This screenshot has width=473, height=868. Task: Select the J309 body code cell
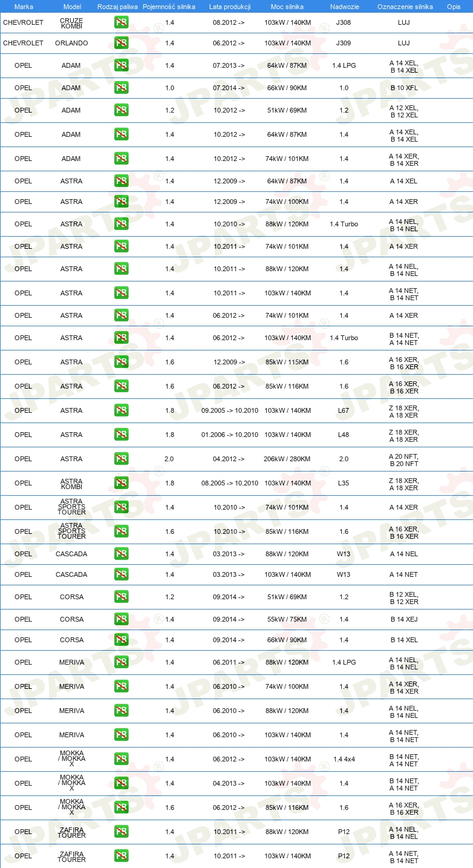coord(343,43)
